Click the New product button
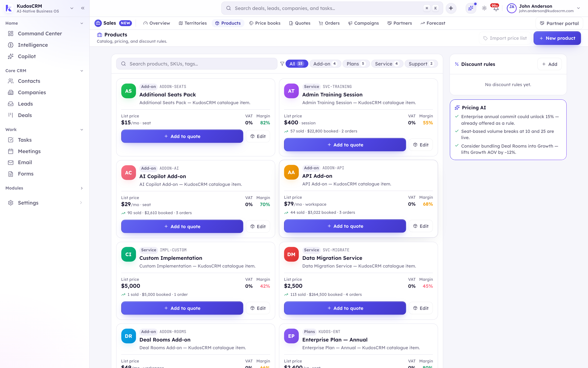 tap(557, 38)
